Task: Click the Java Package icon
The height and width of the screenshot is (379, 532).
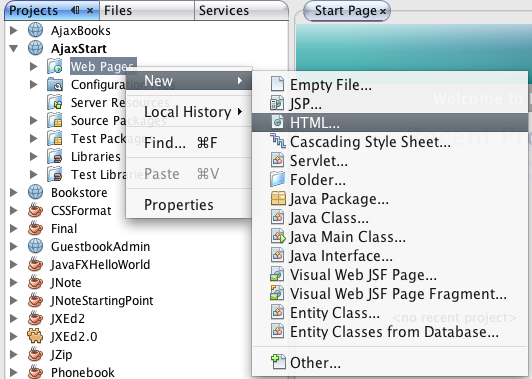Action: point(278,198)
